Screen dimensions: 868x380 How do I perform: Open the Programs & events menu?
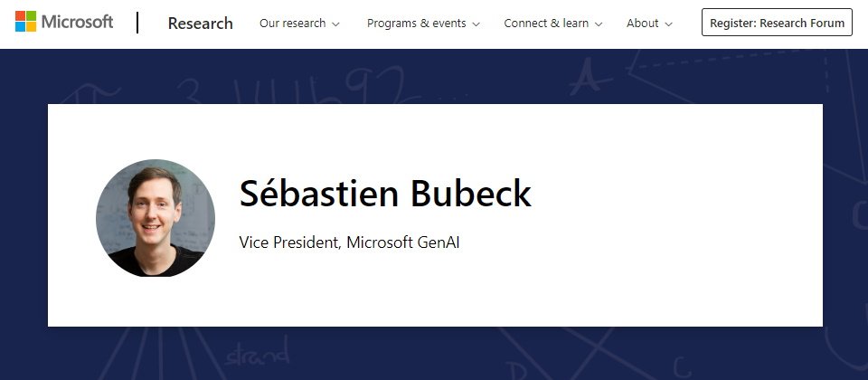point(418,24)
